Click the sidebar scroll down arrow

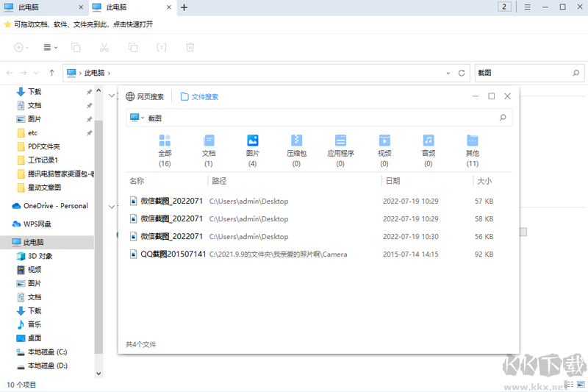98,373
